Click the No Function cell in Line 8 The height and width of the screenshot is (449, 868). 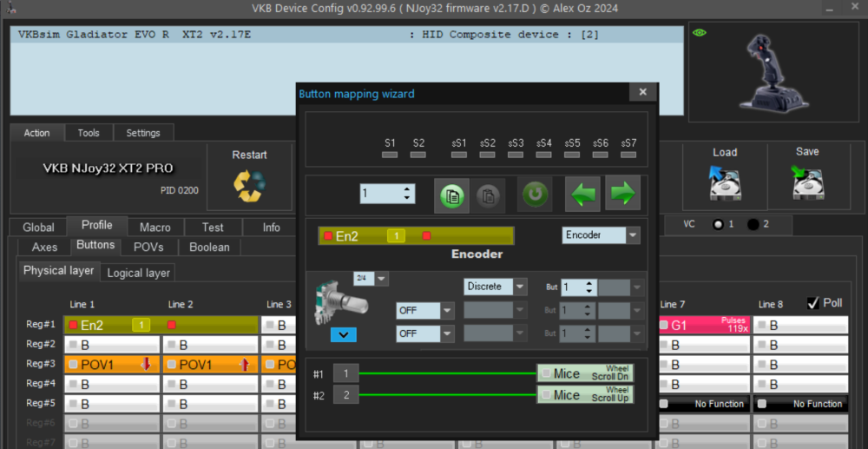coord(801,404)
